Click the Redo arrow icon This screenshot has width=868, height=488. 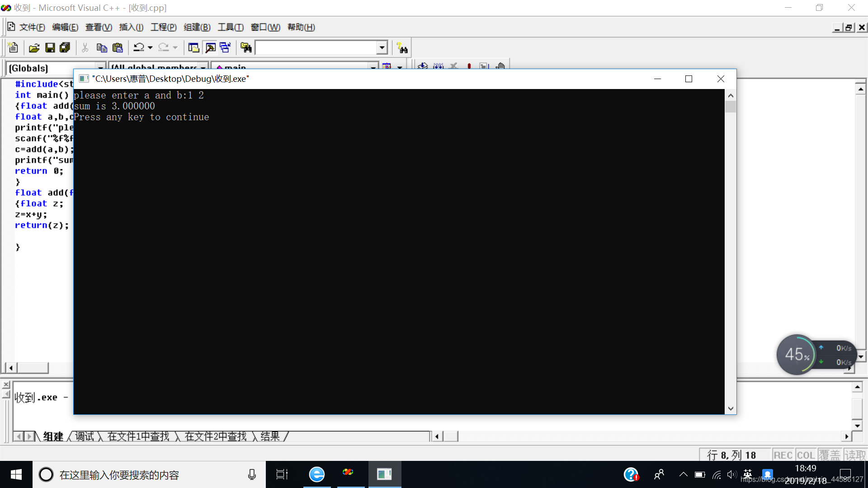(164, 47)
